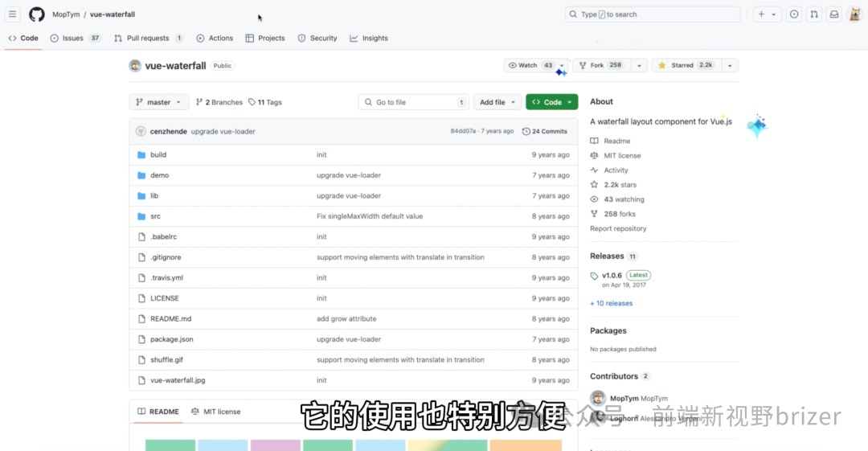Go to the GitHub homepage logo
Viewport: 868px width, 451px height.
pyautogui.click(x=36, y=14)
